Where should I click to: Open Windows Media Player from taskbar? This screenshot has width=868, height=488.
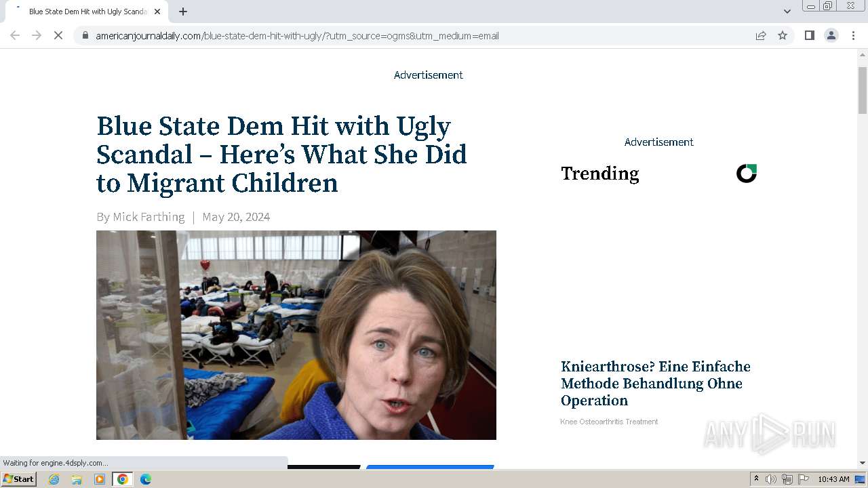tap(100, 479)
